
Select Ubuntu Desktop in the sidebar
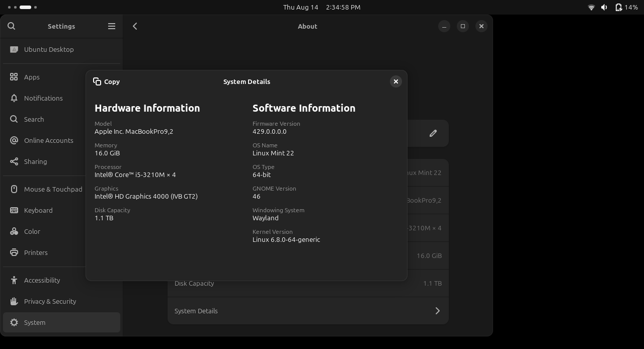pyautogui.click(x=49, y=49)
